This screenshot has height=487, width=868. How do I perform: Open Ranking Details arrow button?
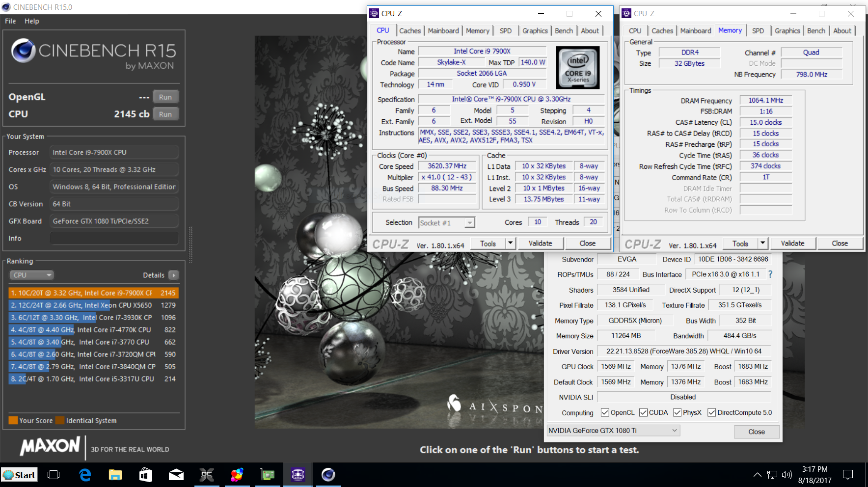pos(174,275)
